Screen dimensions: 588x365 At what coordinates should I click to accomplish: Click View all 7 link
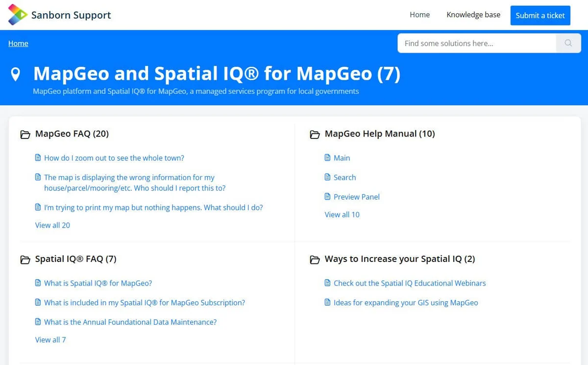[x=50, y=339]
